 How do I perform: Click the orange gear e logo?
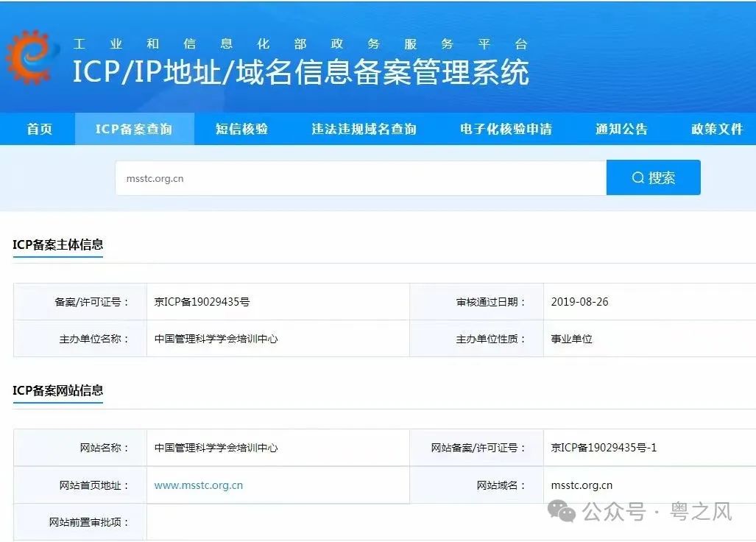32,57
